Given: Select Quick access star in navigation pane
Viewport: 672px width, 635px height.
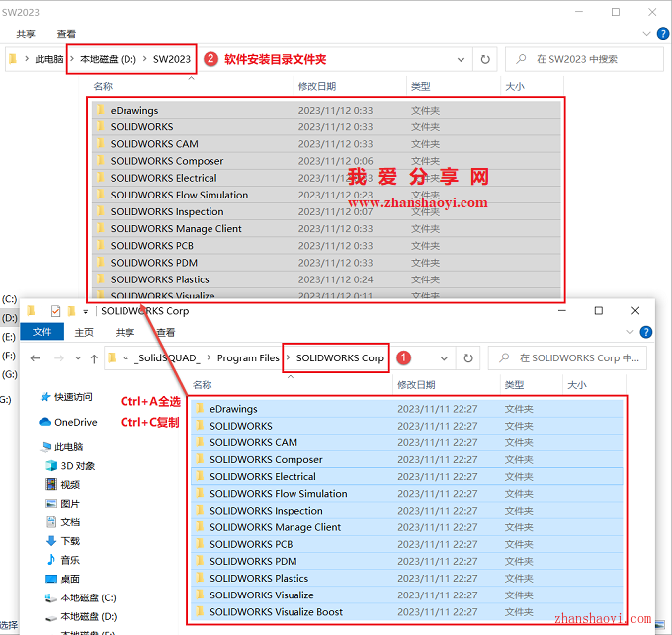Looking at the screenshot, I should pos(45,397).
